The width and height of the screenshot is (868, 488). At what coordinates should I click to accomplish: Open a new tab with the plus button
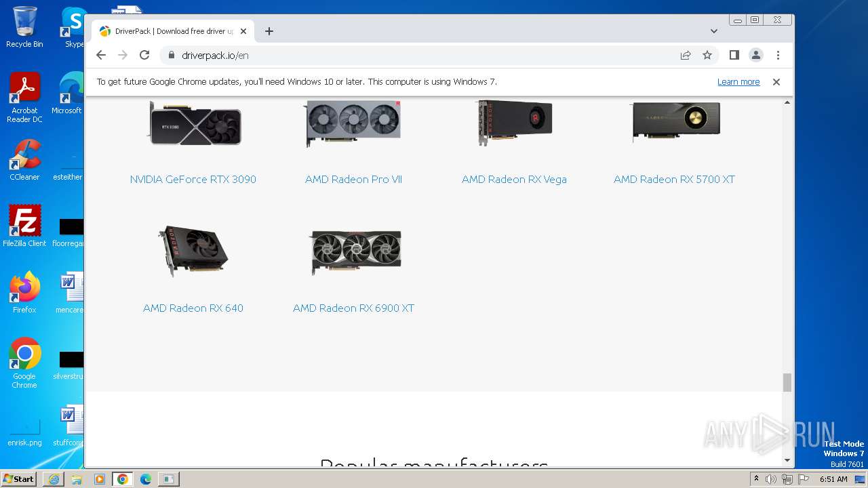(269, 31)
